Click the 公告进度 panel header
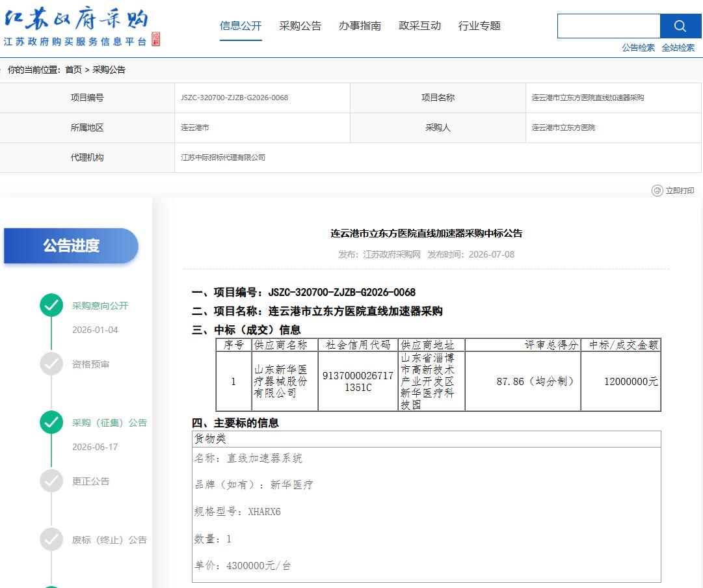 (x=72, y=246)
